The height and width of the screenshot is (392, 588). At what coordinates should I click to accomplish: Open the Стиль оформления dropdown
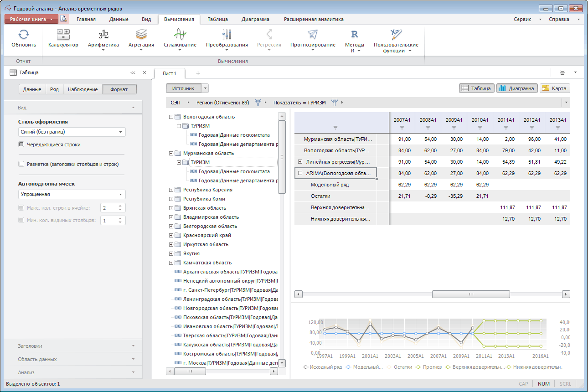click(x=72, y=132)
